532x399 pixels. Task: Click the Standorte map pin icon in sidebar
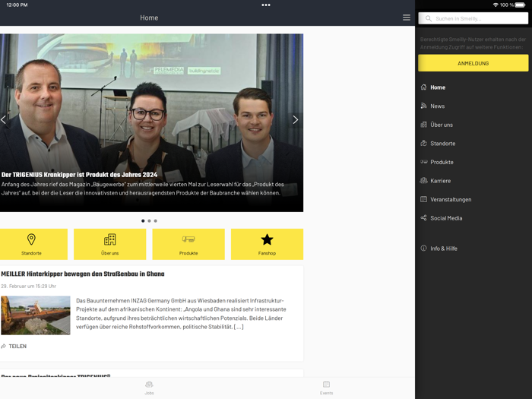point(423,143)
